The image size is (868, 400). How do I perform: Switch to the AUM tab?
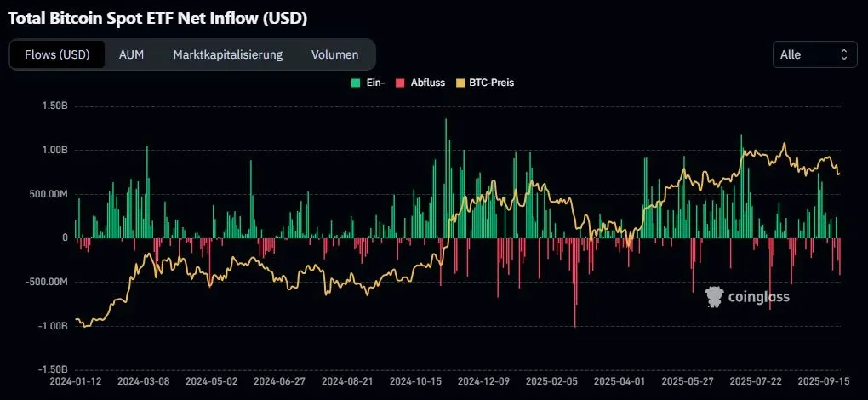tap(131, 54)
